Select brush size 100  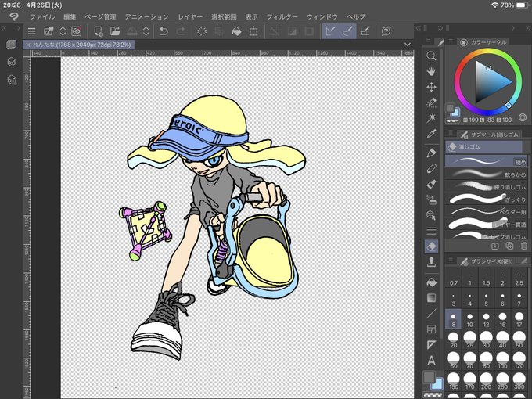(502, 361)
